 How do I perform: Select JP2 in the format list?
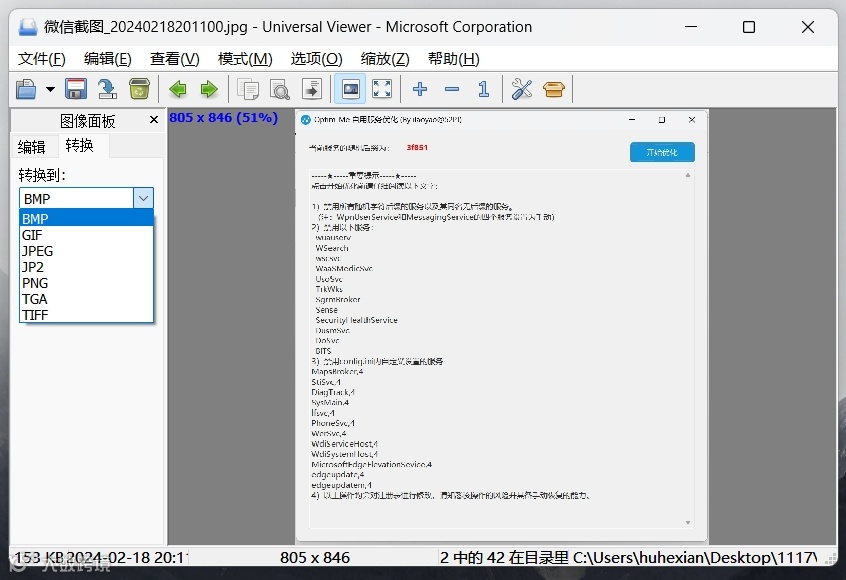point(86,267)
